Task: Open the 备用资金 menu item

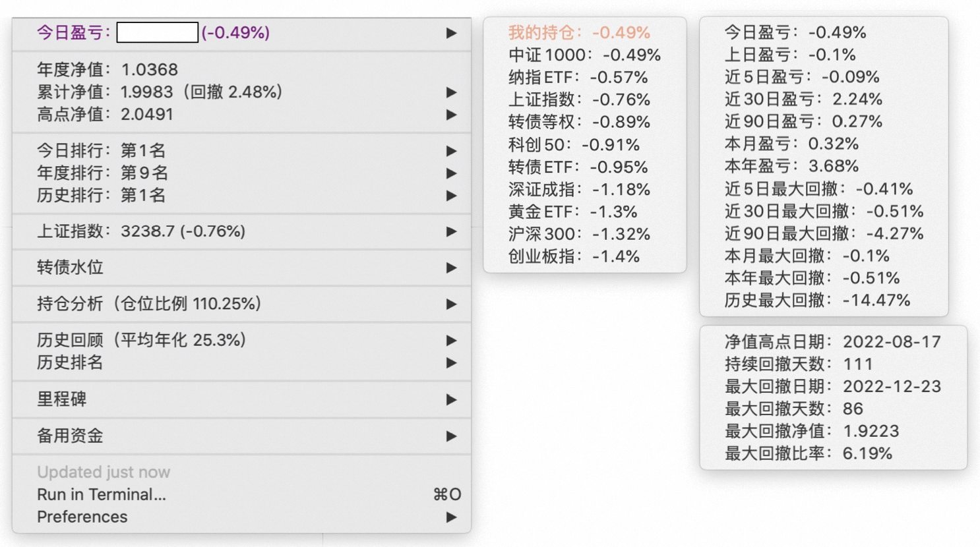Action: tap(70, 436)
